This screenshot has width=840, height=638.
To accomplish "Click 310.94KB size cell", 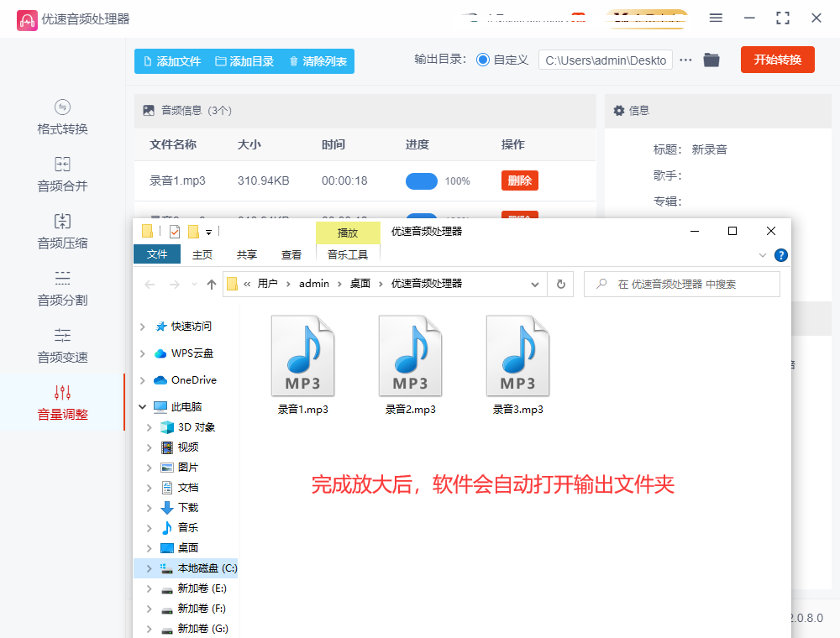I will coord(264,181).
